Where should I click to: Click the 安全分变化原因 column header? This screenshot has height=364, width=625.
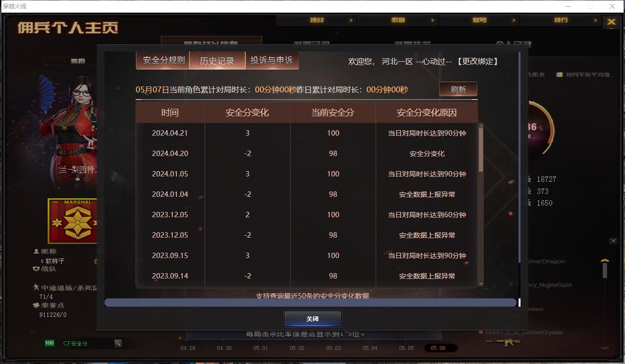point(427,113)
